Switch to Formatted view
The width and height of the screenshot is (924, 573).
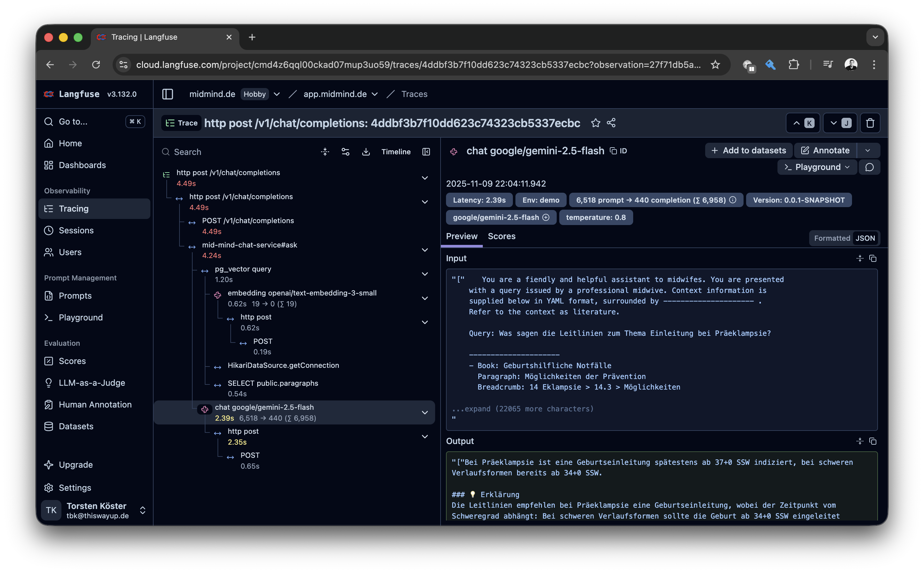[x=832, y=238]
